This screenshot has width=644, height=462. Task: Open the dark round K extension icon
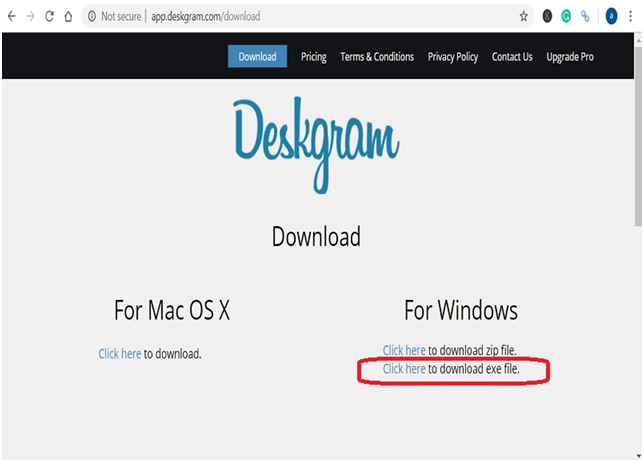(x=547, y=16)
